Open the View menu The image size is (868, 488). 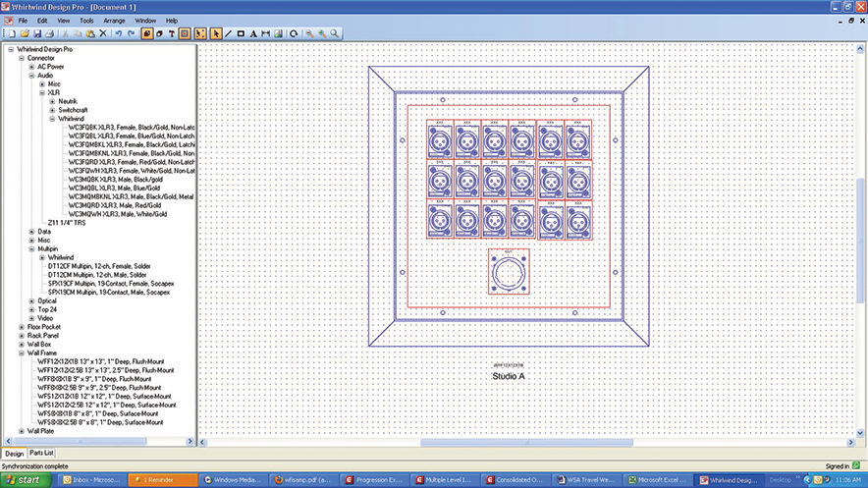coord(64,21)
